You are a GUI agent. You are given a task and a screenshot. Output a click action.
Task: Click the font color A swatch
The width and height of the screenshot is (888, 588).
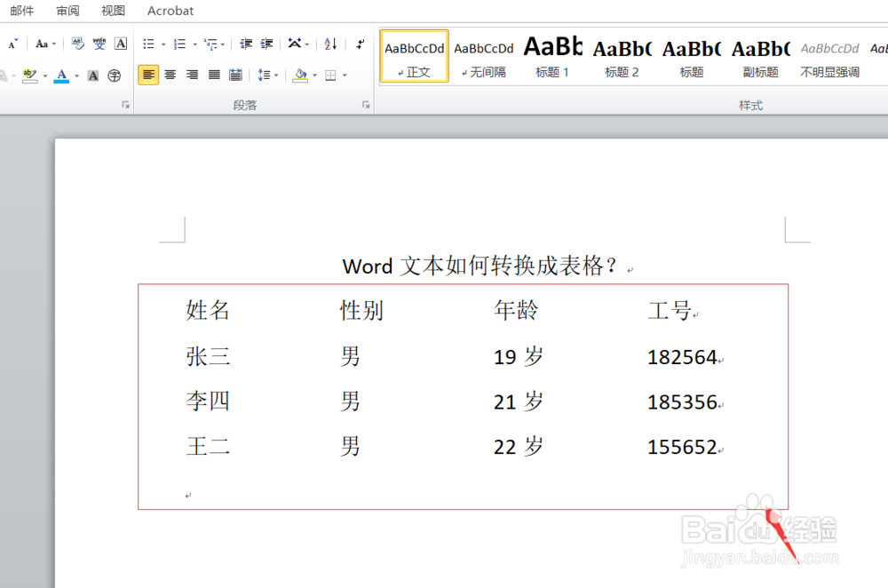pyautogui.click(x=62, y=75)
